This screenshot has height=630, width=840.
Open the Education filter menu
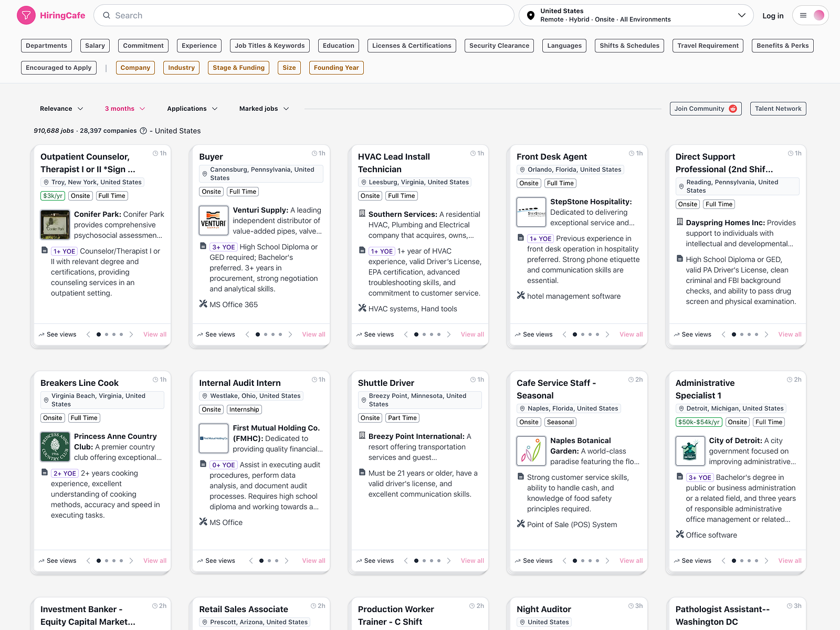[338, 46]
